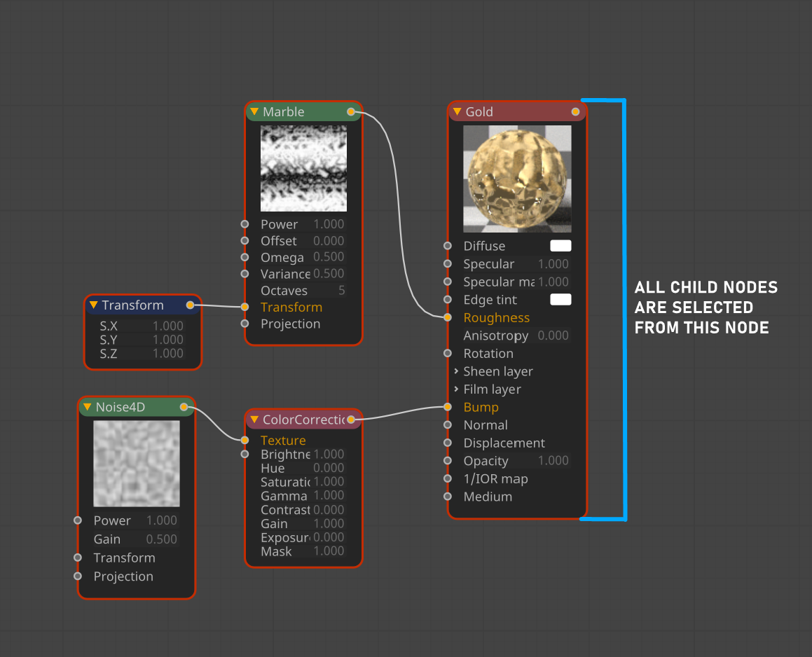The width and height of the screenshot is (812, 657).
Task: Collapse the Marble node using header triangle
Action: pyautogui.click(x=254, y=112)
